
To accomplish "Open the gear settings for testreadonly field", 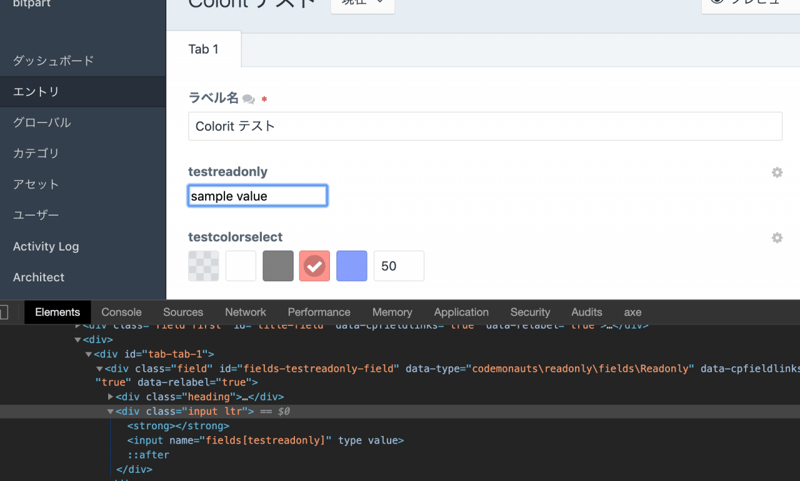I will (777, 172).
